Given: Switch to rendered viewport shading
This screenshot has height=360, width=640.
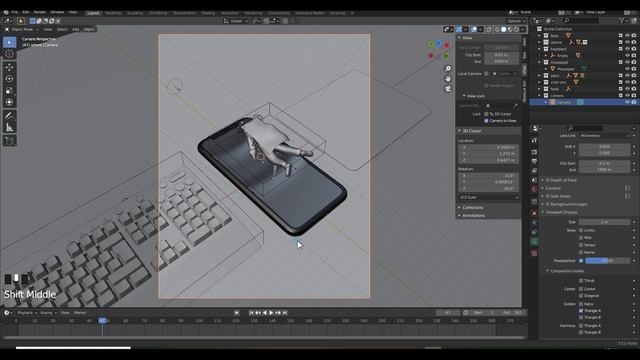Looking at the screenshot, I should click(516, 29).
